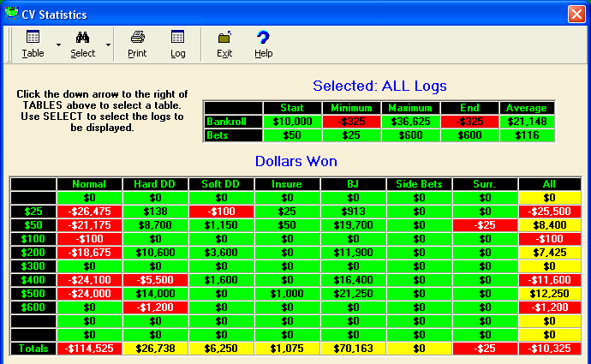This screenshot has width=591, height=364.
Task: Click the Dollars Won table title
Action: coord(295,160)
